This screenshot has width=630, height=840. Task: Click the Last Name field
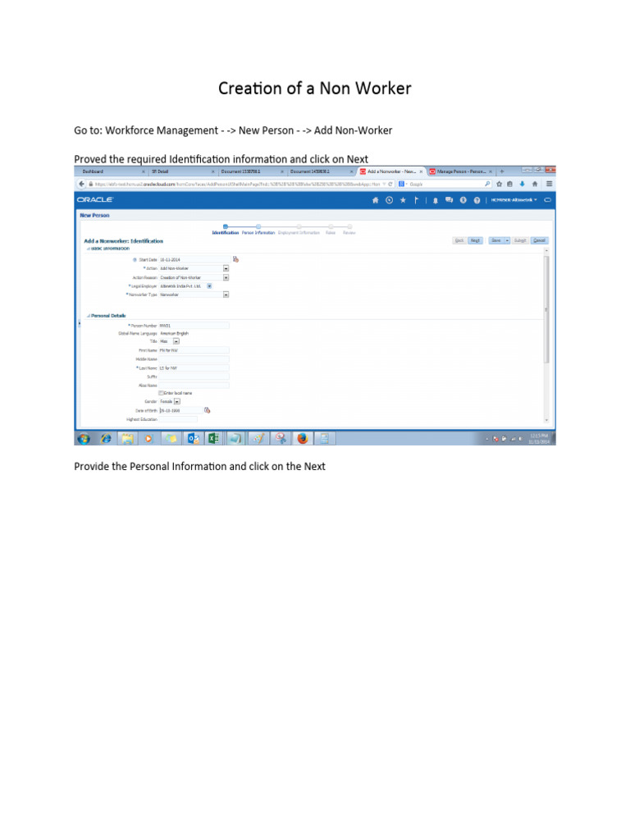point(194,368)
